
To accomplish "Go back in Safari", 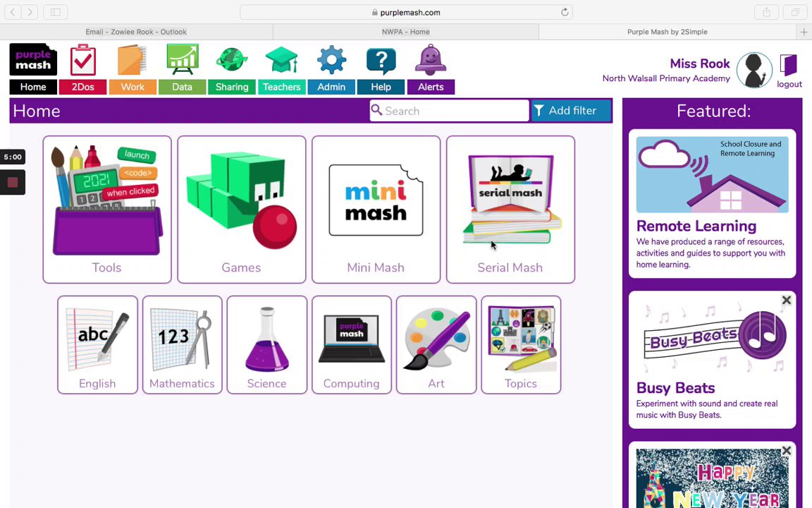I will point(13,12).
